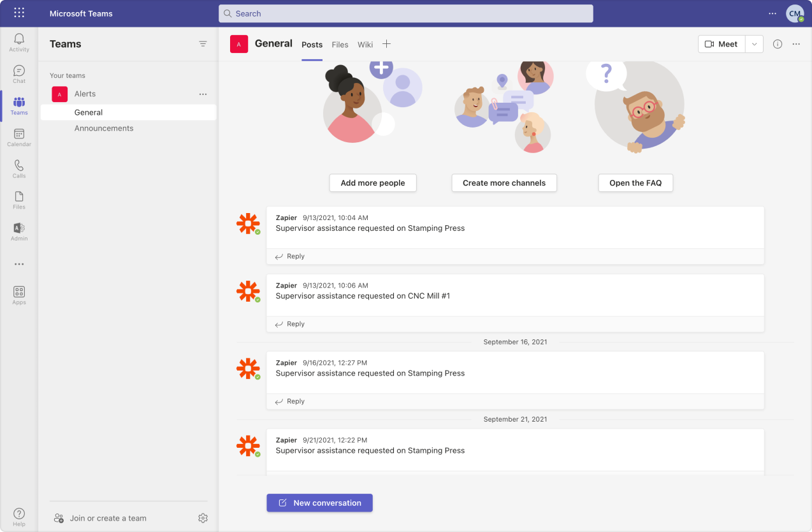Image resolution: width=812 pixels, height=532 pixels.
Task: Open the Activity feed
Action: (19, 43)
